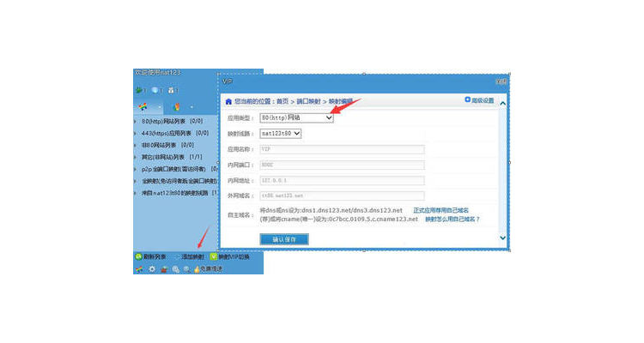The height and width of the screenshot is (343, 644).
Task: Click the 刷新列表 button
Action: click(151, 257)
